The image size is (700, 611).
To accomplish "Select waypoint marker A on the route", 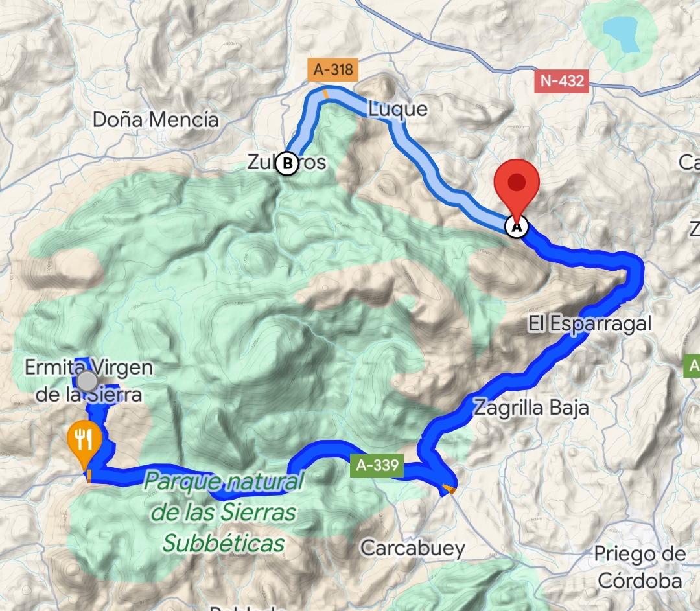I will coord(517,227).
